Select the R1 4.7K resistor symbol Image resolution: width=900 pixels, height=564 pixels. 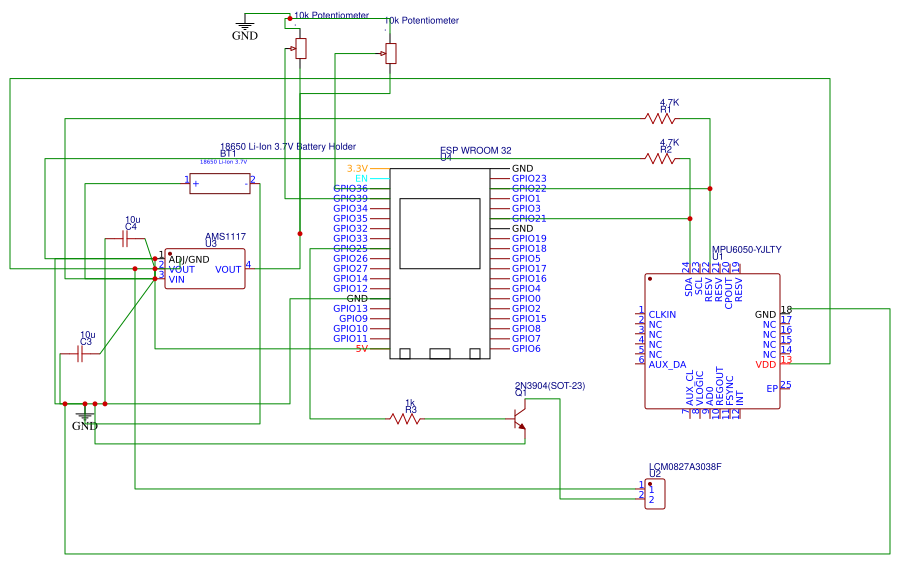tap(660, 119)
